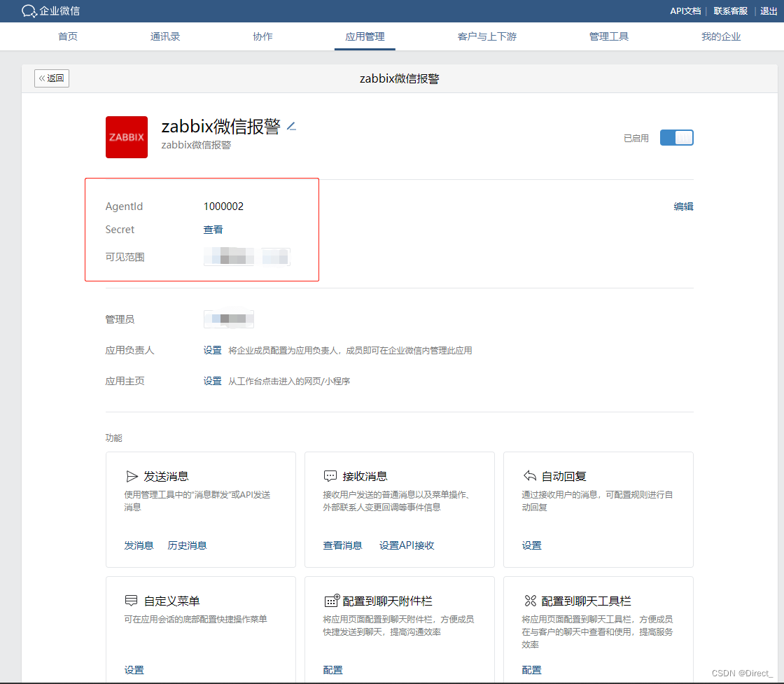
Task: Click the red ZABBIX app logo
Action: pos(127,137)
